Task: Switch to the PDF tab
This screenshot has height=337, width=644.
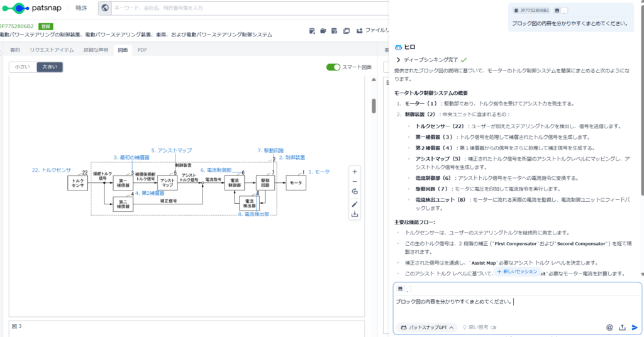Action: pos(142,50)
